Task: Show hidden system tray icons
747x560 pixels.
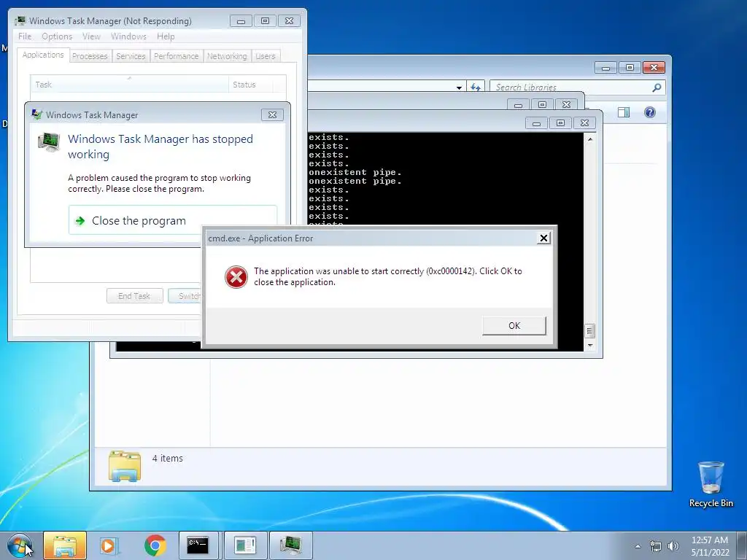Action: coord(638,546)
